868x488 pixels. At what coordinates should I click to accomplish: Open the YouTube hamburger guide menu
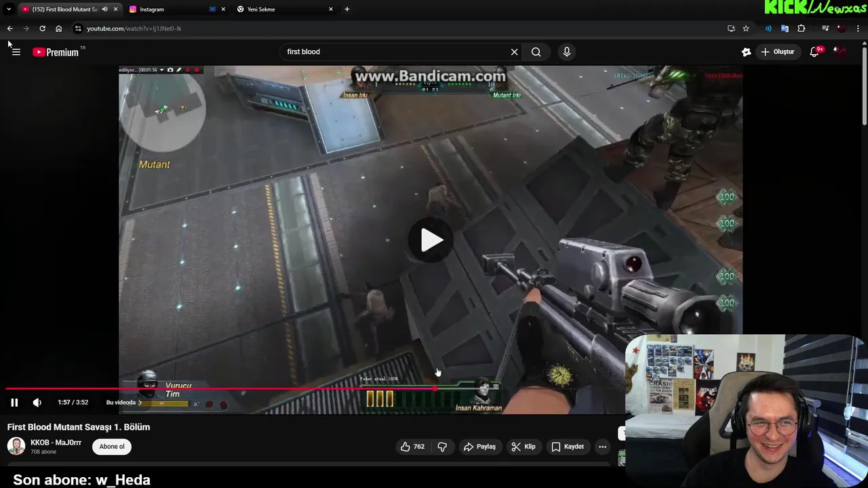click(16, 52)
